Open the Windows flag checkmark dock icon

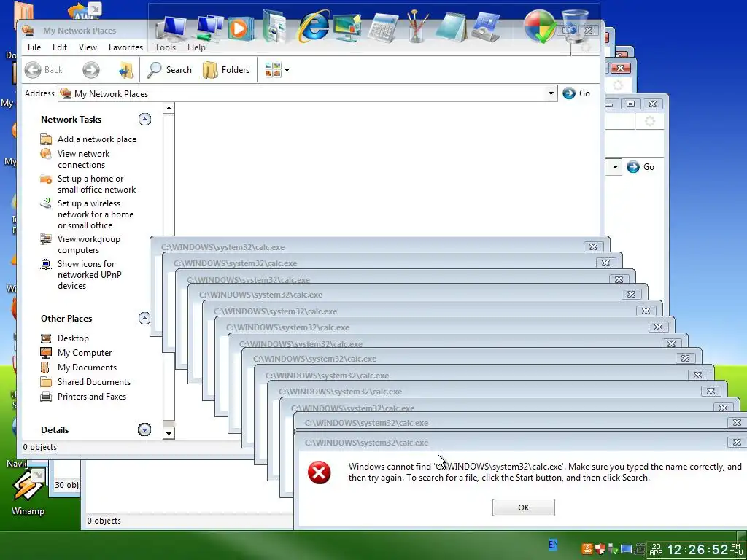[541, 26]
